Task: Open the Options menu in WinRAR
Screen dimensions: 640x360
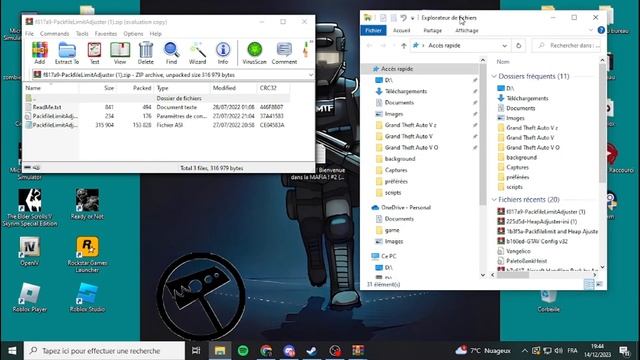Action: pyautogui.click(x=133, y=33)
